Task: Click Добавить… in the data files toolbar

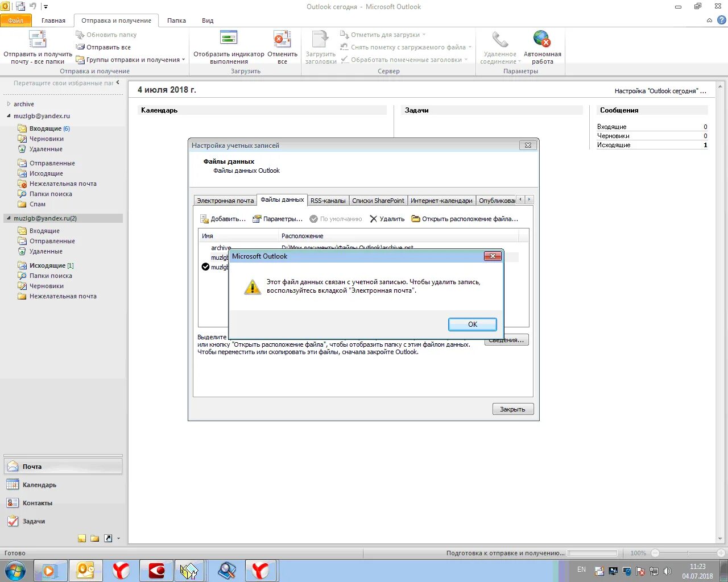Action: [223, 219]
